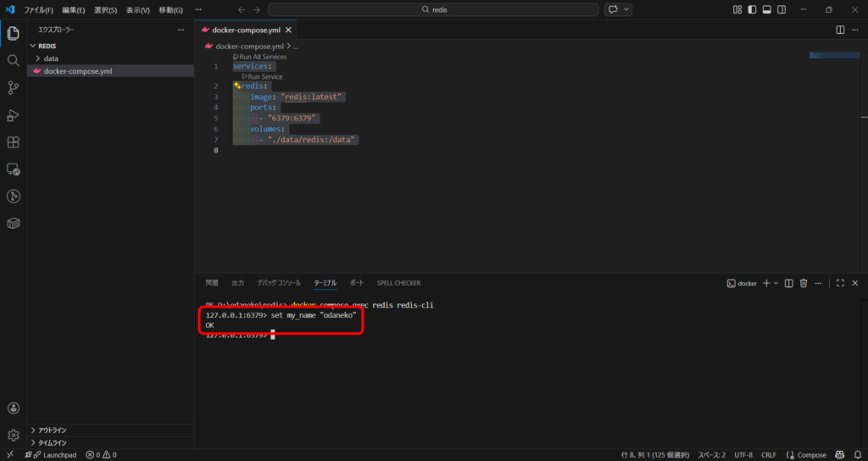Kill terminal with the trash icon
This screenshot has height=461, width=868.
(x=803, y=283)
